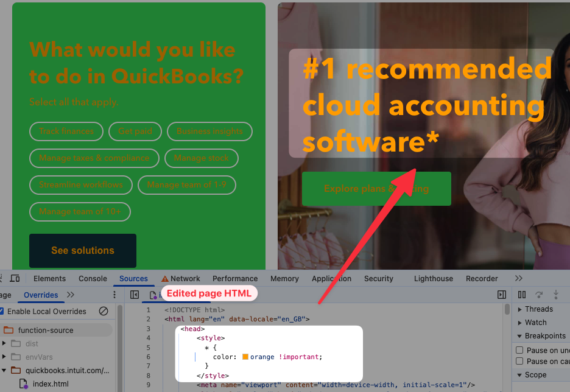The width and height of the screenshot is (570, 392).
Task: Collapse the quickbooks.intuit.com folder
Action: (x=4, y=371)
